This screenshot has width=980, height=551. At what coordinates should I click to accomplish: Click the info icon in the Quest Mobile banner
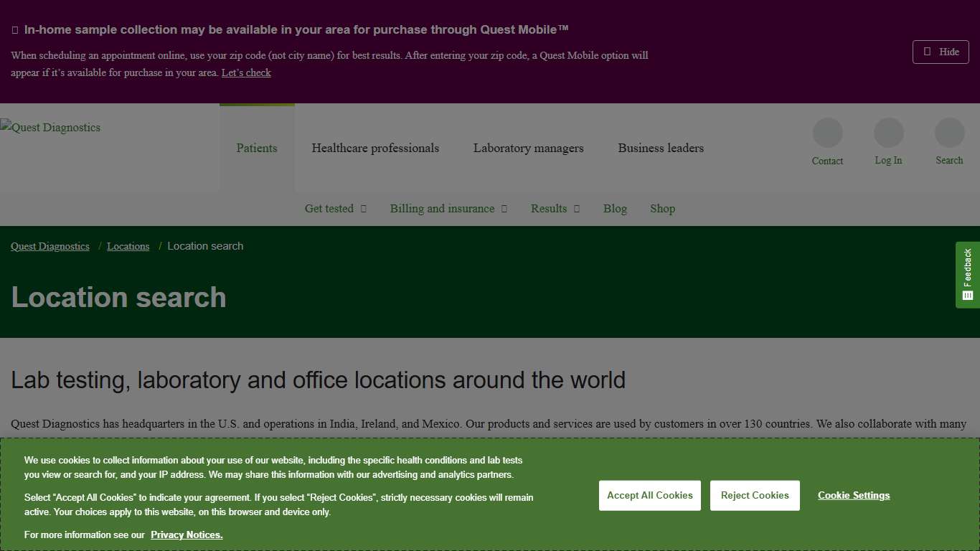(14, 29)
